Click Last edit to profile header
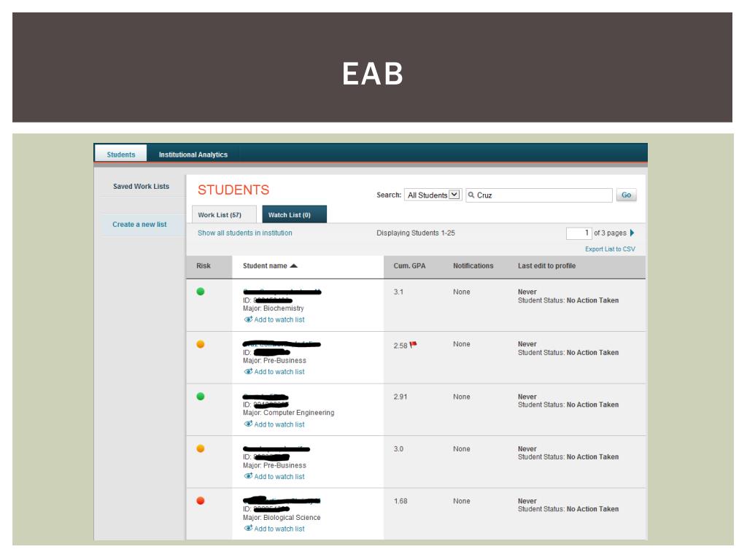Viewport: 747px width, 560px height. (x=546, y=265)
